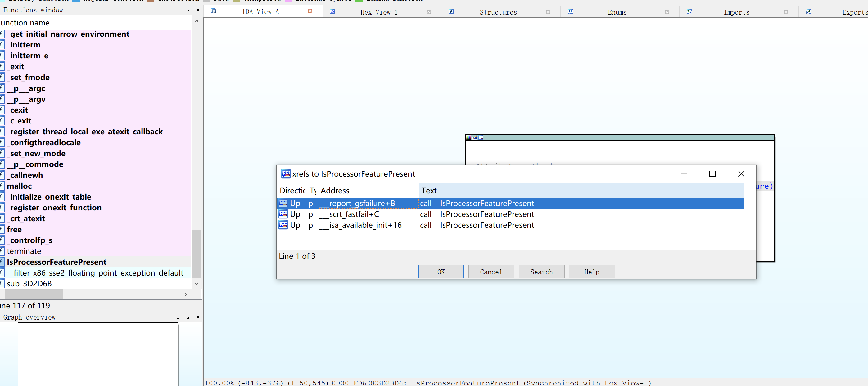
Task: Click the Enums tab icon
Action: 571,11
